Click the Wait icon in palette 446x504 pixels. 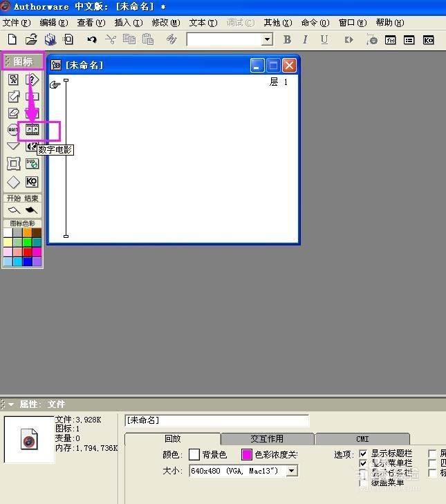tap(13, 129)
